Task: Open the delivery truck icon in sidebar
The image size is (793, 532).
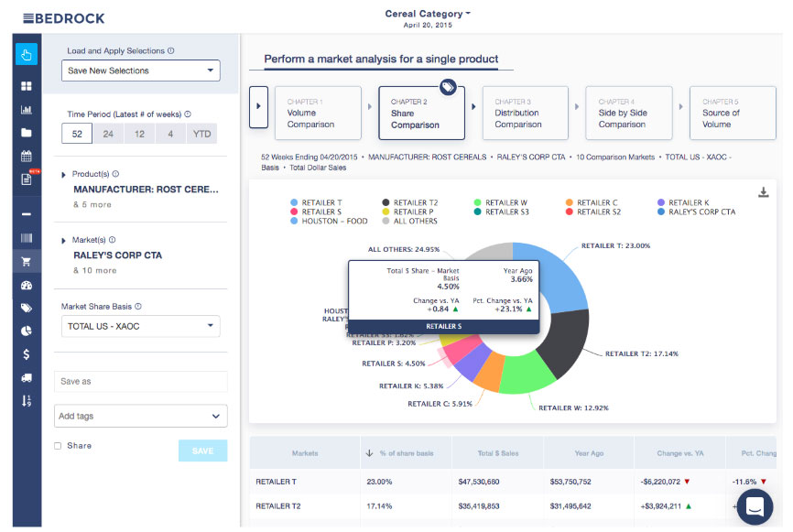Action: [x=27, y=378]
